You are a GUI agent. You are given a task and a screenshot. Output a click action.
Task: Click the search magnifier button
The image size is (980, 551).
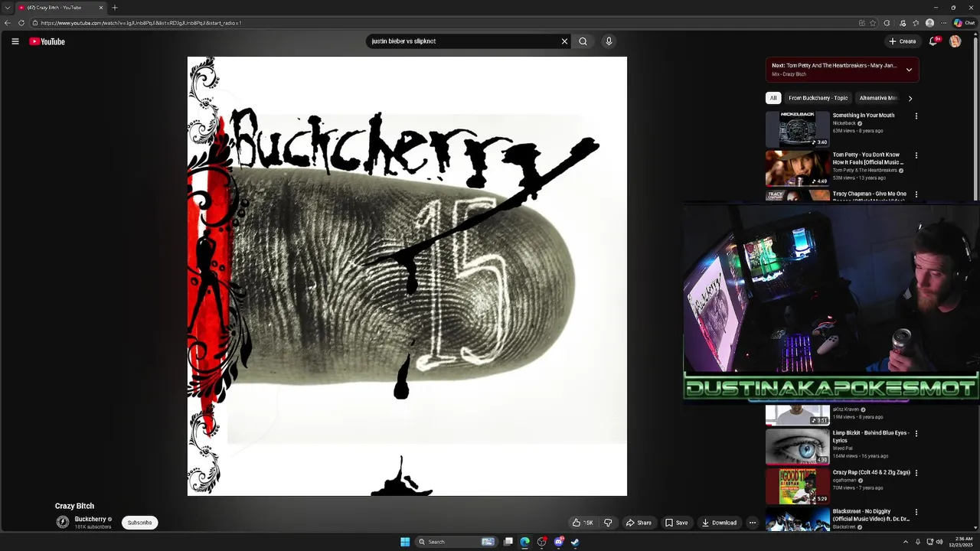click(583, 41)
